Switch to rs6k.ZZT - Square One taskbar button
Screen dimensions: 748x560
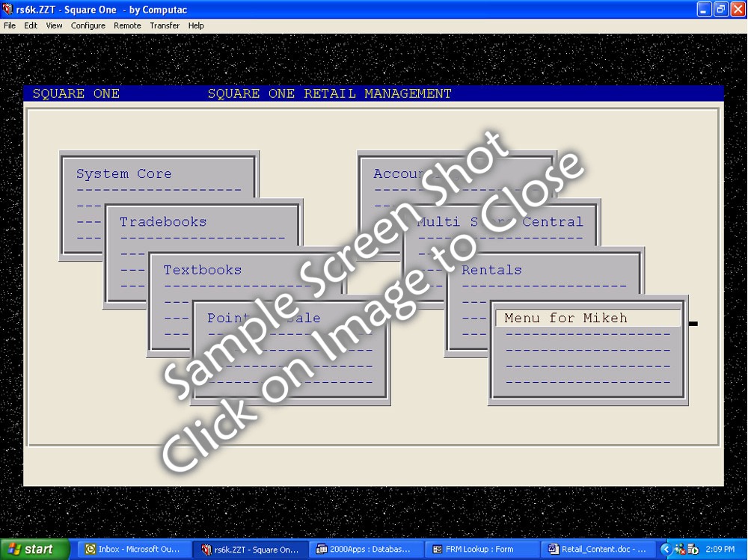point(251,550)
